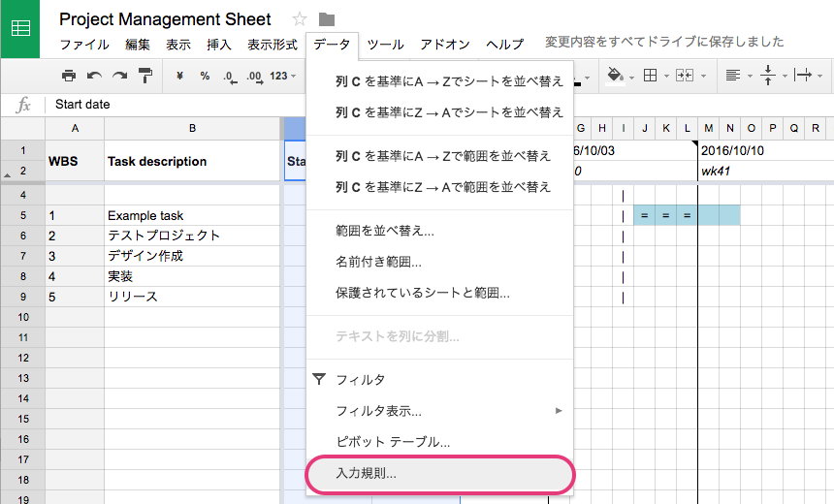834x504 pixels.
Task: Open the 編集 menu
Action: click(x=138, y=45)
